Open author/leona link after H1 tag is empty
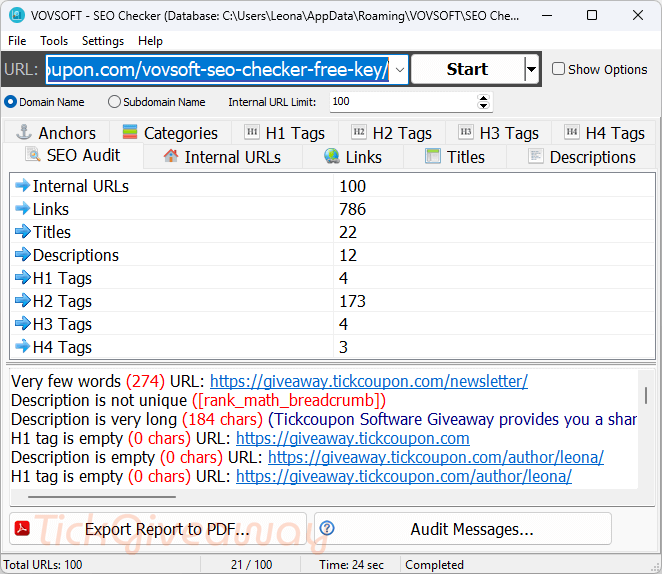Image resolution: width=662 pixels, height=574 pixels. coord(404,476)
